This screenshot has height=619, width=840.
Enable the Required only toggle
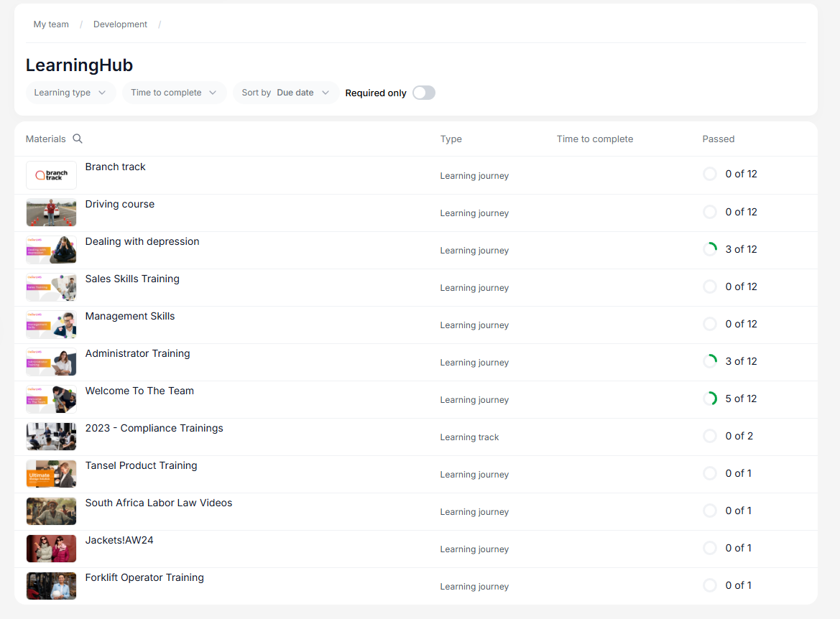click(x=423, y=93)
